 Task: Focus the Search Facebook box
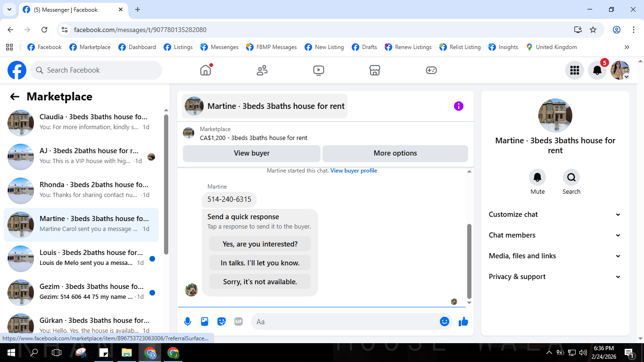(96, 70)
